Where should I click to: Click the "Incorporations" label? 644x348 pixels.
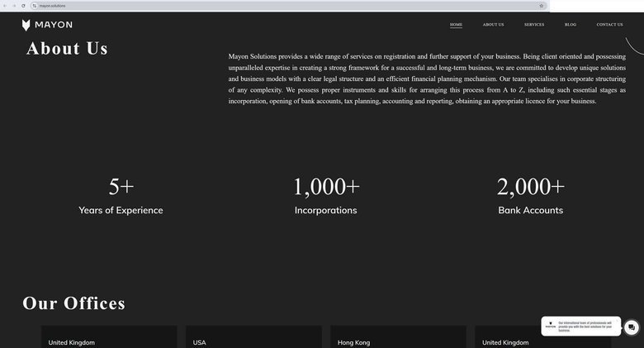pyautogui.click(x=325, y=210)
